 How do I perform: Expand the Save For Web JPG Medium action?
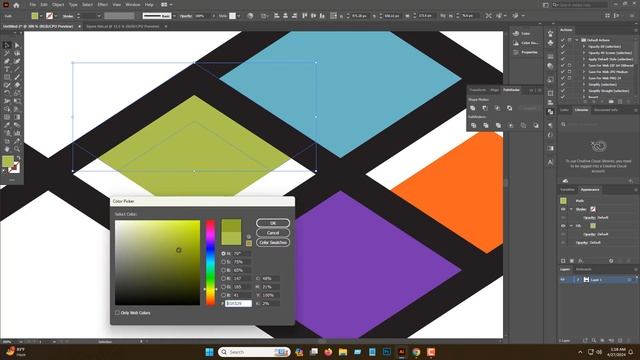click(584, 72)
